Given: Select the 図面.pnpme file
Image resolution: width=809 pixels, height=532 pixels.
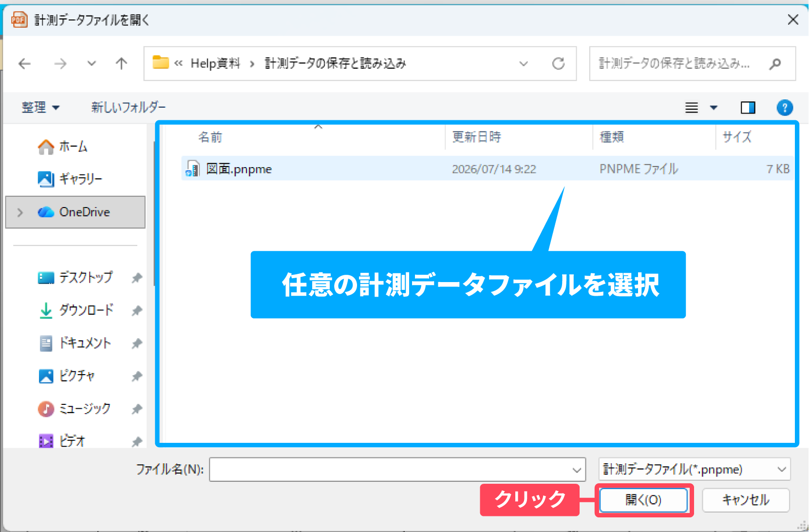Looking at the screenshot, I should (x=488, y=169).
